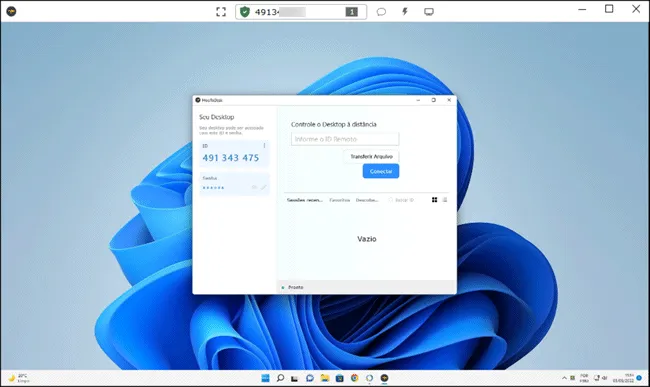Open File Explorer from the taskbar
This screenshot has width=650, height=387.
tap(325, 378)
